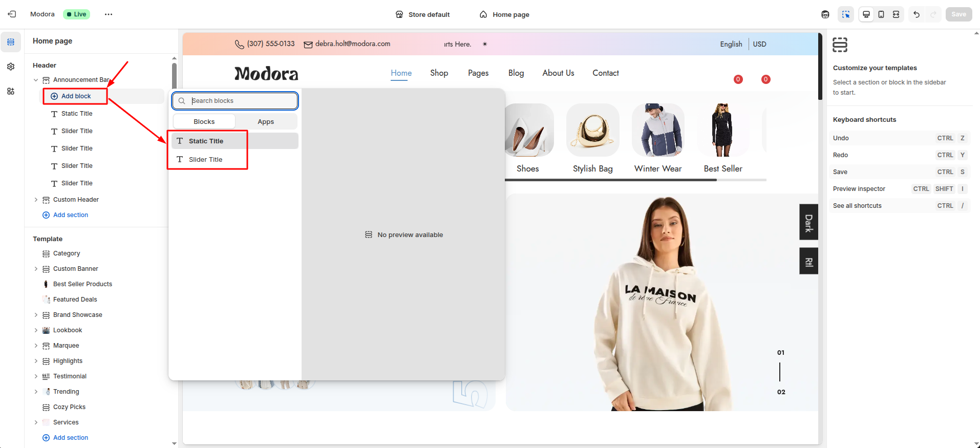Image resolution: width=980 pixels, height=448 pixels.
Task: Click the Pages nav link in preview
Action: [478, 73]
